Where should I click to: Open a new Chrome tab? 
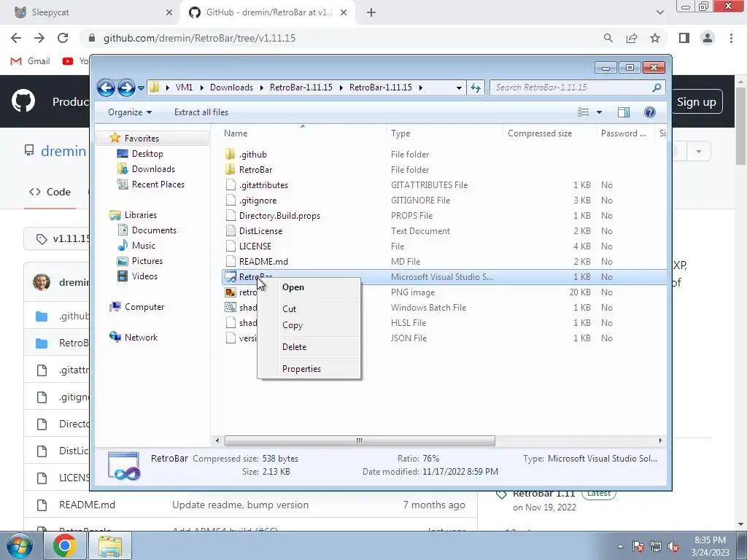click(x=371, y=13)
